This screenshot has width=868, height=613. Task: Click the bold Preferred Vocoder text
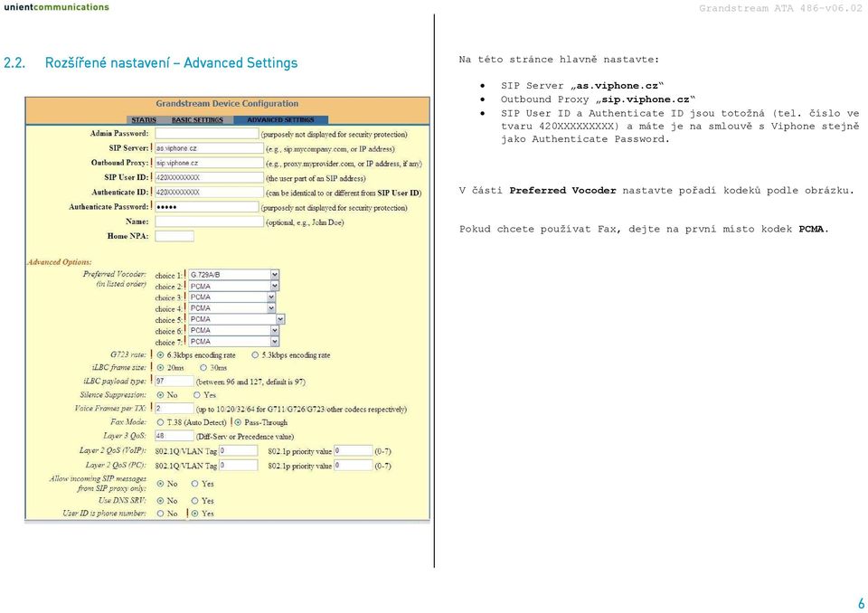562,191
